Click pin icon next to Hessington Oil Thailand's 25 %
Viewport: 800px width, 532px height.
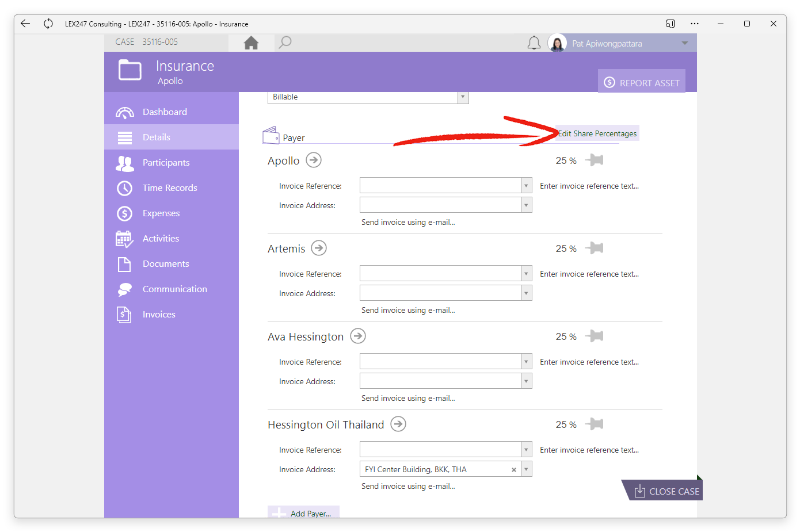pos(595,424)
